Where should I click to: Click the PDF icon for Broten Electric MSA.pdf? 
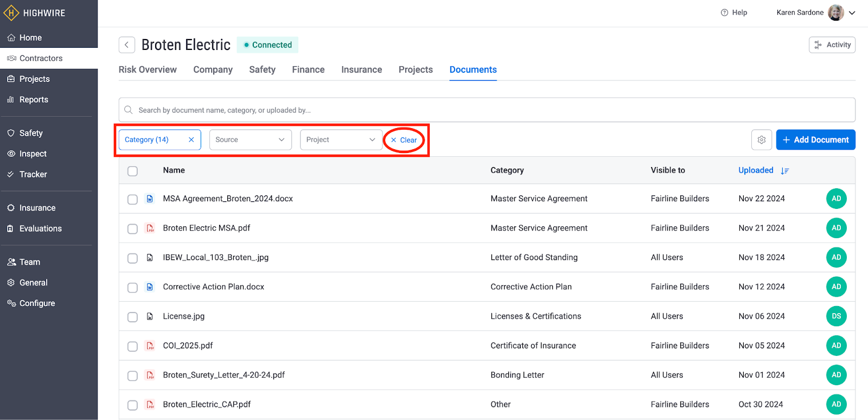[150, 228]
